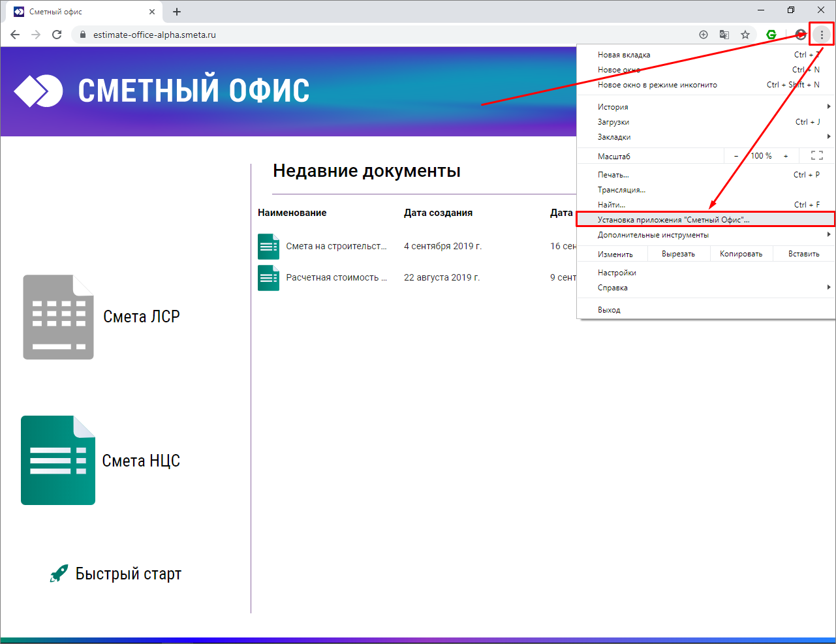Open the Смета ЛСР link

tap(142, 316)
